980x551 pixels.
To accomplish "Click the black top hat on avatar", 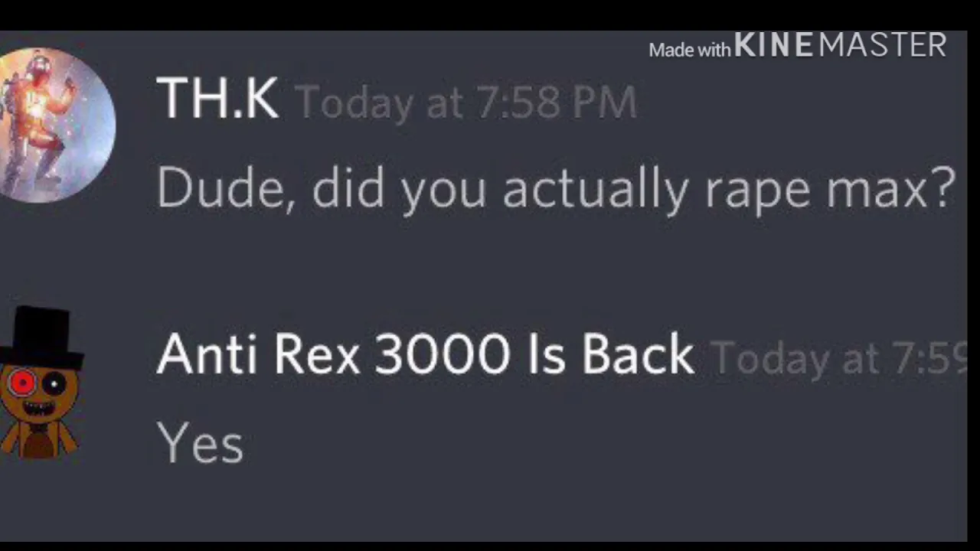I will click(41, 337).
